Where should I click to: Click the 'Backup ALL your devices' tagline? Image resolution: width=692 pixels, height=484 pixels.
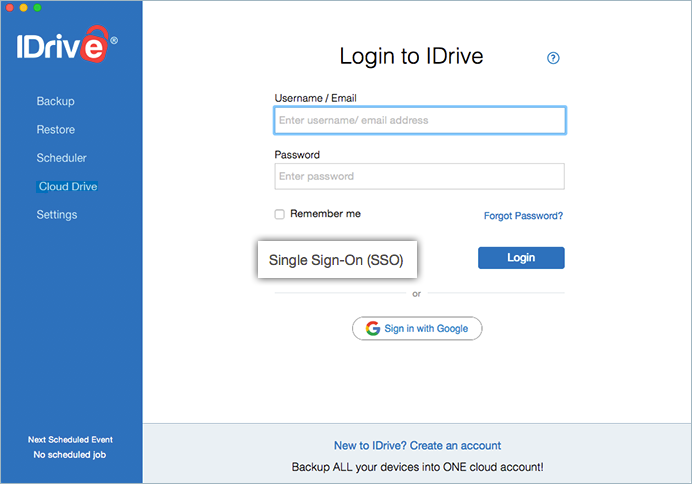(417, 467)
